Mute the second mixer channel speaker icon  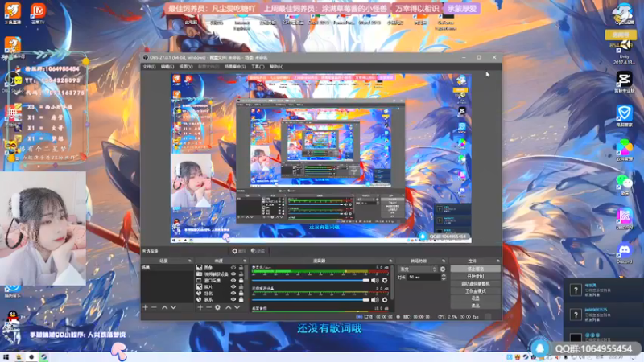[x=375, y=300]
